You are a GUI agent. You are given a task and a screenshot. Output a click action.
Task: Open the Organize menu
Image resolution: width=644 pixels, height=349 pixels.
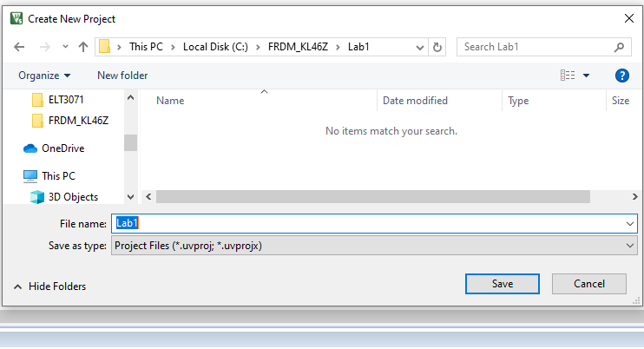pos(44,76)
